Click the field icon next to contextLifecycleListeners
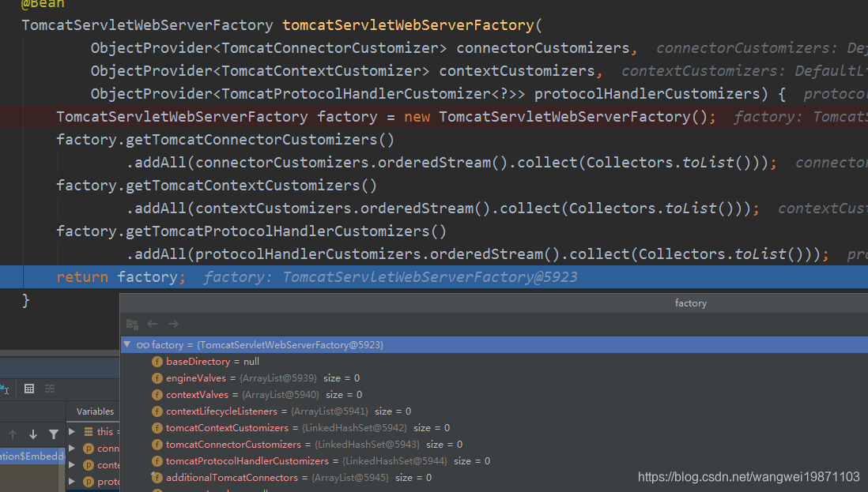Screen dimensions: 868x492 pos(157,411)
